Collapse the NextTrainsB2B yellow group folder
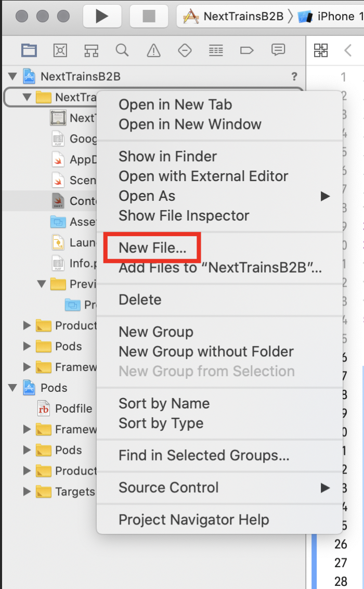Viewport: 364px width, 589px height. pos(27,97)
